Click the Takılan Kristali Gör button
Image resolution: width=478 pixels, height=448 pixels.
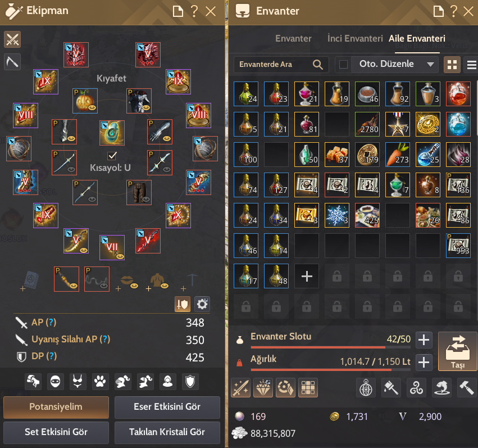(167, 432)
